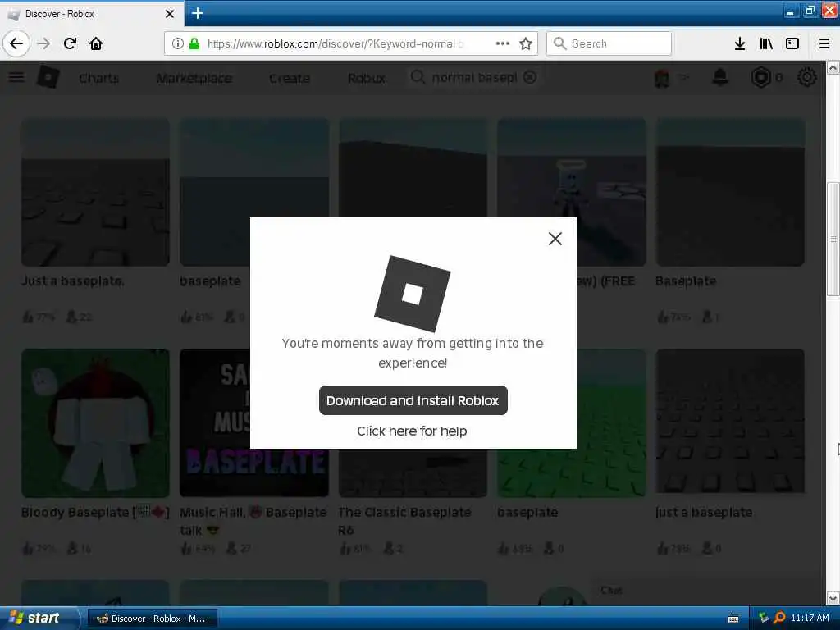
Task: Open Roblox settings gear
Action: pyautogui.click(x=807, y=78)
